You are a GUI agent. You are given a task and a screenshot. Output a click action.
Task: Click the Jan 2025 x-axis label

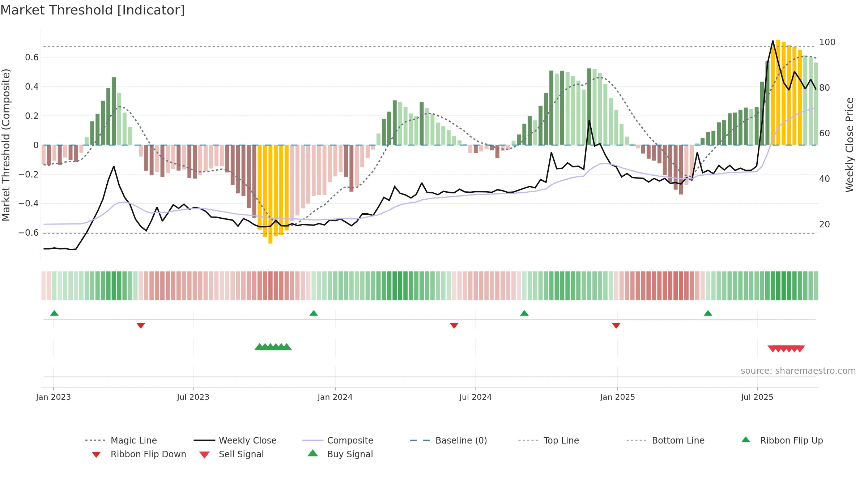(618, 397)
